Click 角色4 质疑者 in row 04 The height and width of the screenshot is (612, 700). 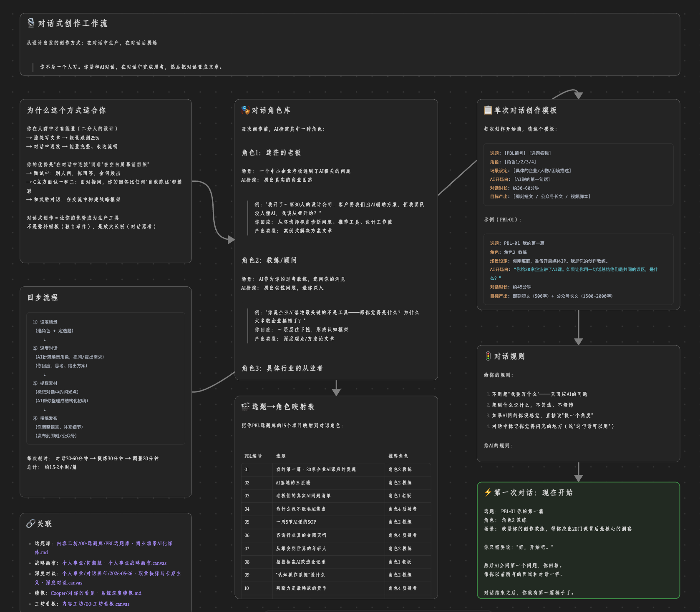[403, 509]
